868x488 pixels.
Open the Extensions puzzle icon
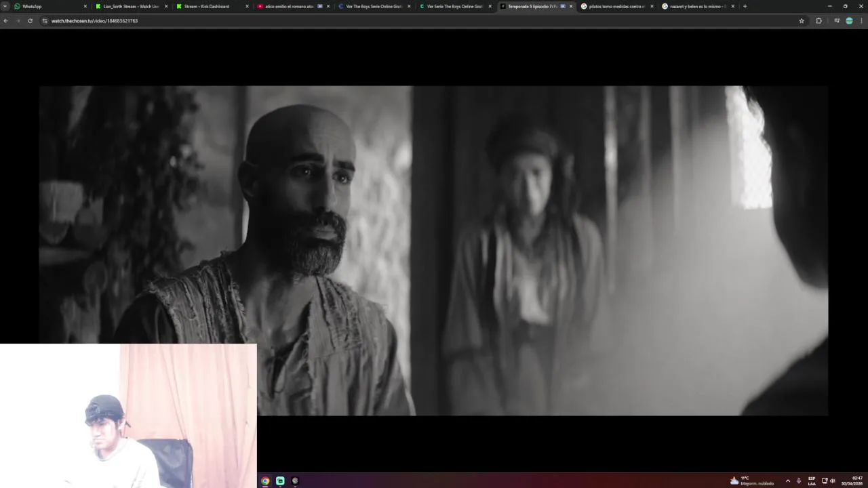(x=818, y=21)
